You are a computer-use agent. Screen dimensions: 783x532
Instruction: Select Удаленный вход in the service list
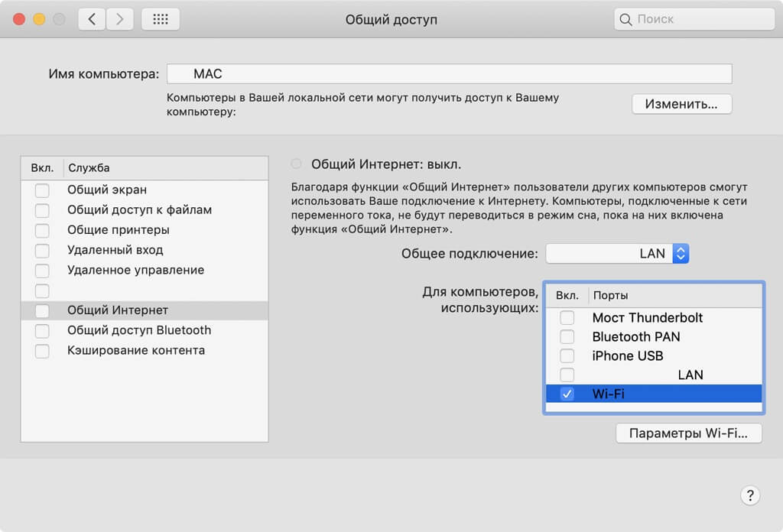[x=115, y=250]
